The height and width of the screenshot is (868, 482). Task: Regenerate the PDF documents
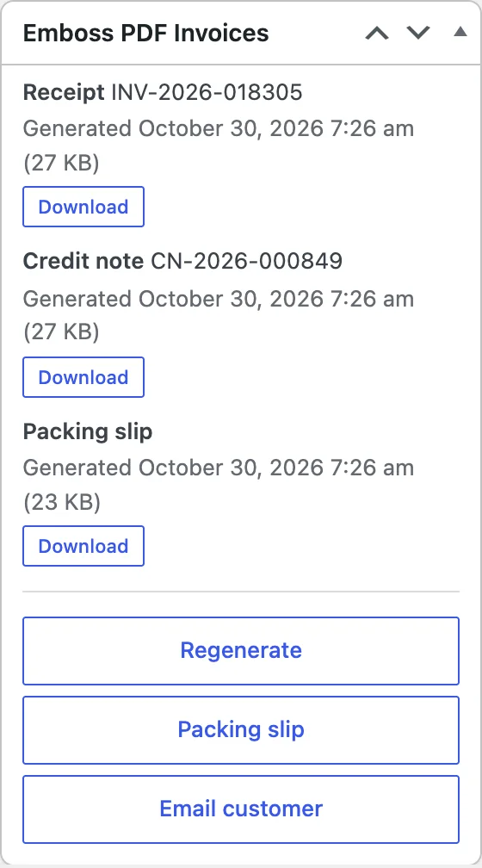[x=241, y=650]
